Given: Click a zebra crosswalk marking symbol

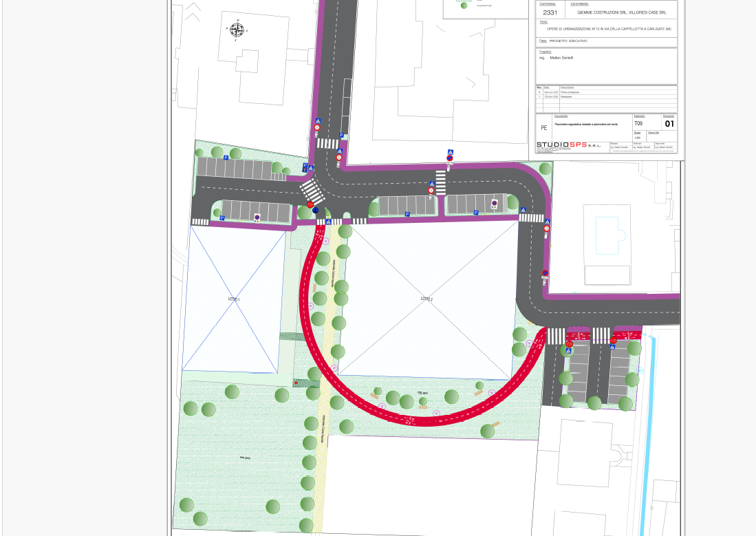Looking at the screenshot, I should click(x=328, y=144).
